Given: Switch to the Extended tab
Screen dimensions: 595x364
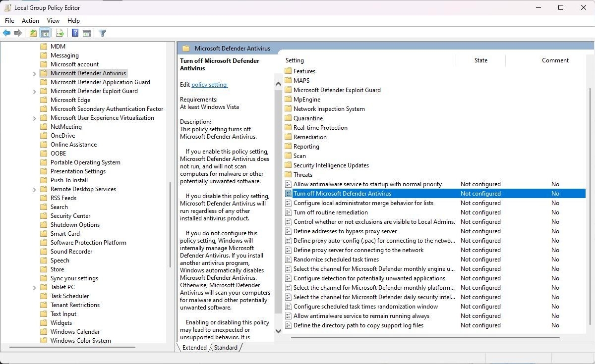Looking at the screenshot, I should tap(194, 348).
